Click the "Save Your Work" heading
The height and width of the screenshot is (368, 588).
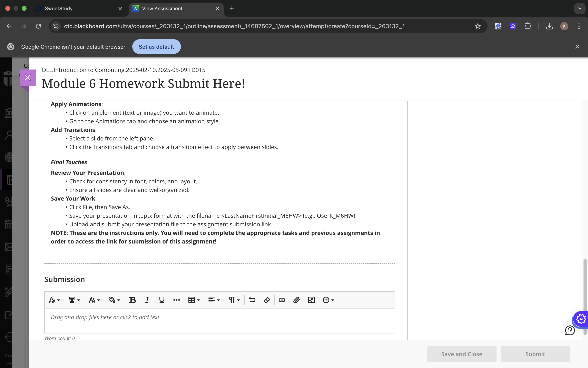click(x=73, y=199)
